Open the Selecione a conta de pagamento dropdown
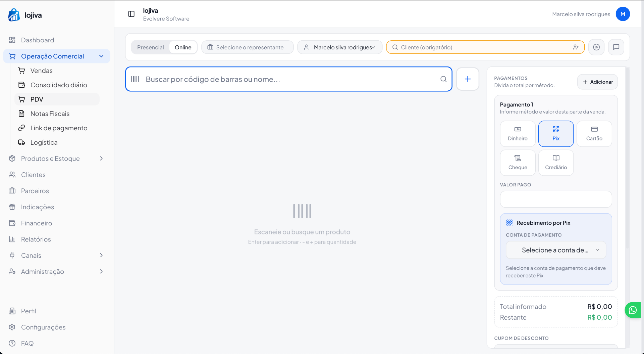The height and width of the screenshot is (354, 644). tap(556, 250)
